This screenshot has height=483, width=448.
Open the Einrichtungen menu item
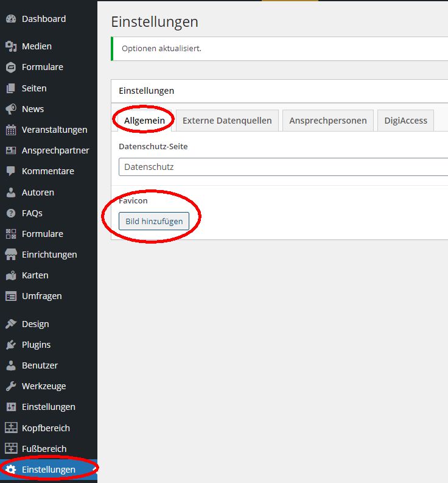tap(49, 255)
